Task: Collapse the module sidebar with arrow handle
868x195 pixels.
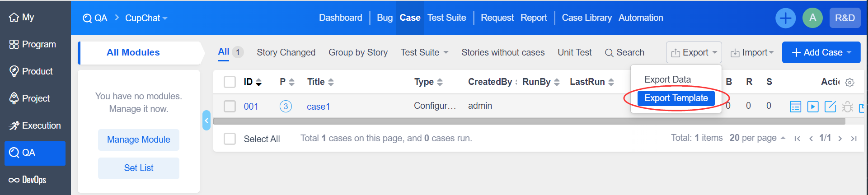Action: [206, 121]
